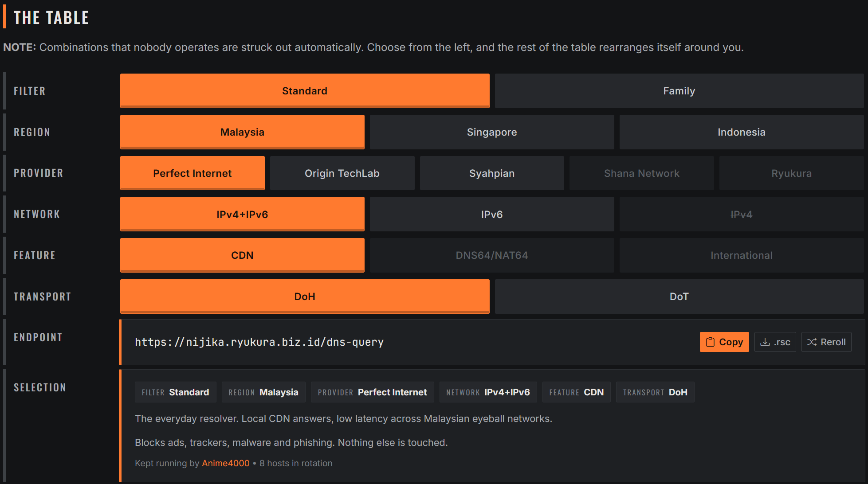Pick Syahpian as provider
The width and height of the screenshot is (868, 484).
492,173
